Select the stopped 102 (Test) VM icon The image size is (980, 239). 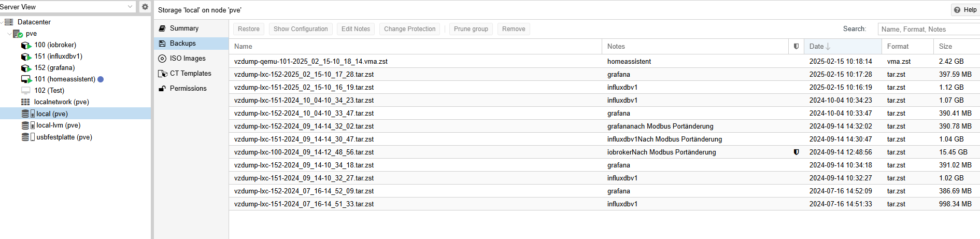26,91
